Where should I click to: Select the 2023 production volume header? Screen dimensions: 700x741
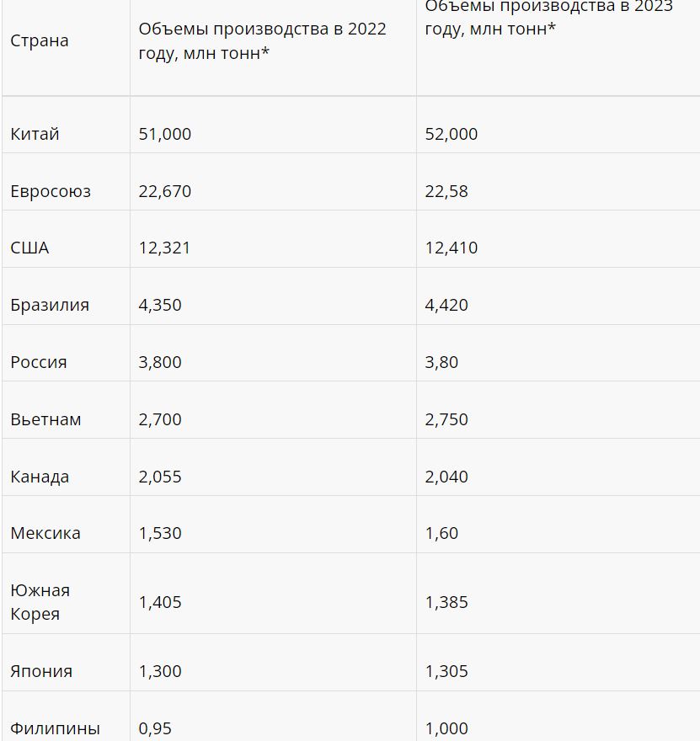548,18
